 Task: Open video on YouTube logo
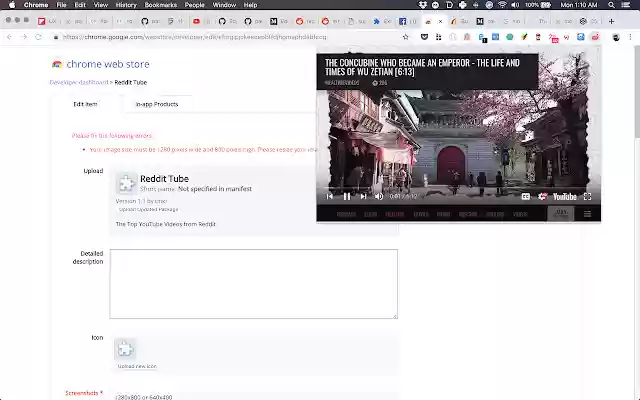(564, 197)
